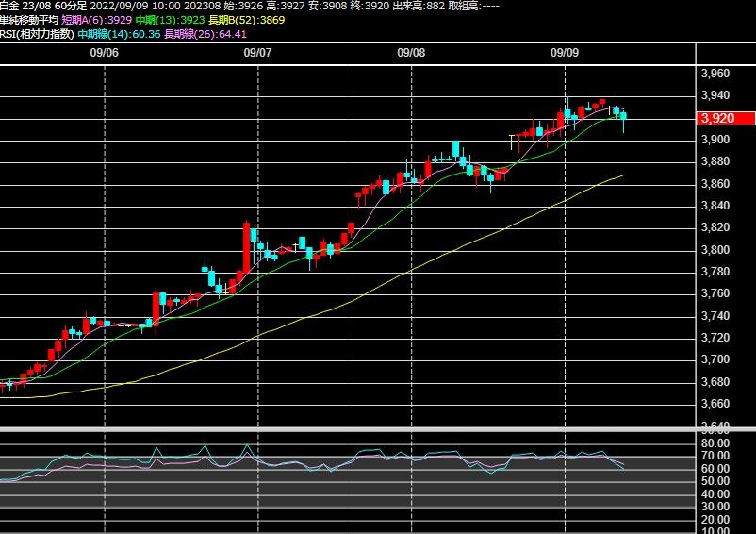Click the close price 終:3920
The height and width of the screenshot is (534, 756).
369,7
